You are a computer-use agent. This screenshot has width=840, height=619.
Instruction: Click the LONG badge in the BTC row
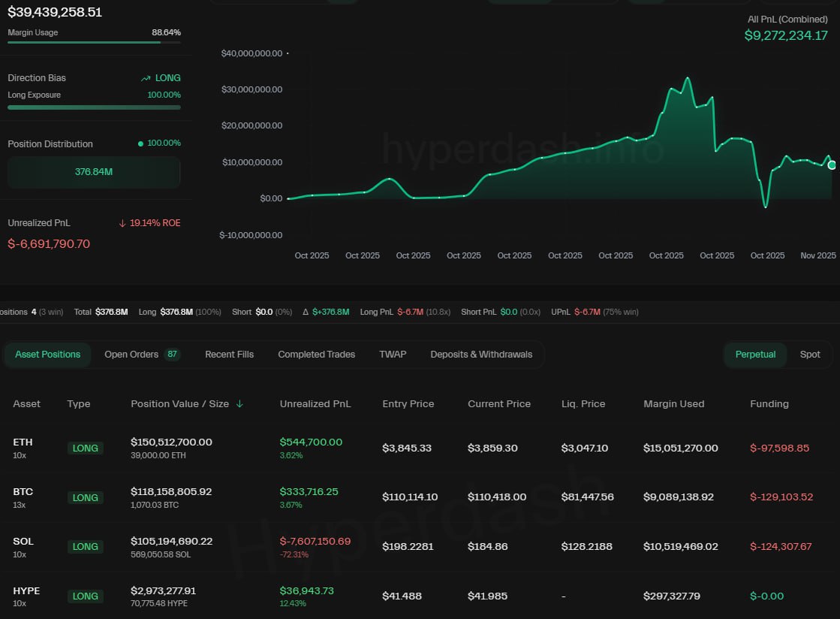click(x=85, y=498)
